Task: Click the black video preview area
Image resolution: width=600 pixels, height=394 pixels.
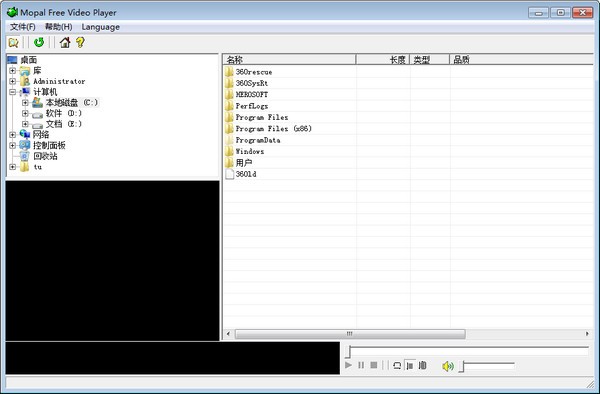Action: [112, 260]
